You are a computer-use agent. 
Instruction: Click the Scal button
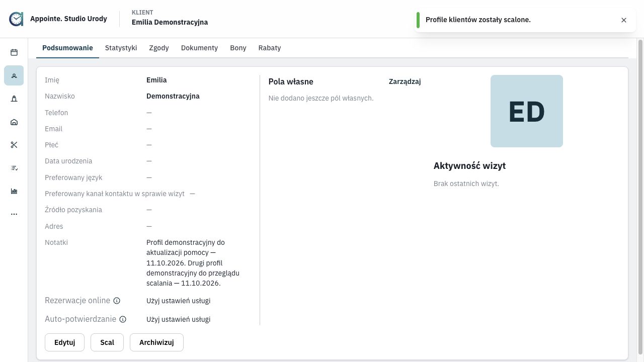coord(107,342)
